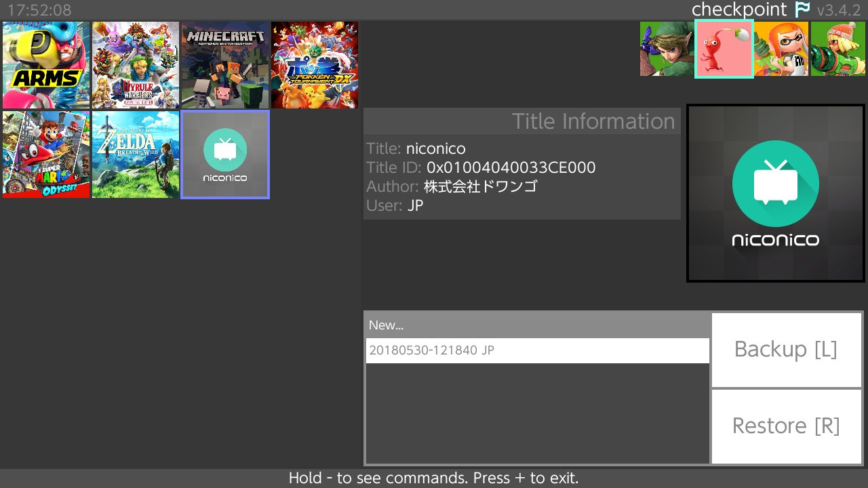Click the Restore [R] button
The width and height of the screenshot is (868, 488).
786,426
